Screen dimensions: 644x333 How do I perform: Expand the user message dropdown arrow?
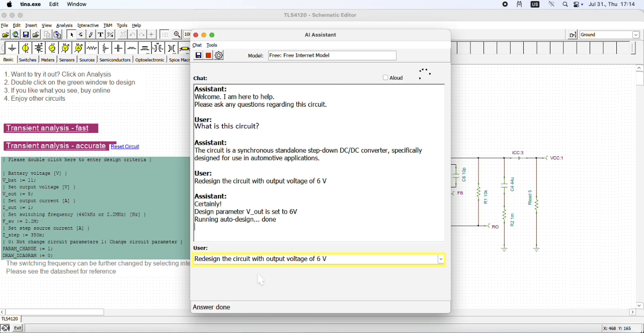pyautogui.click(x=441, y=259)
